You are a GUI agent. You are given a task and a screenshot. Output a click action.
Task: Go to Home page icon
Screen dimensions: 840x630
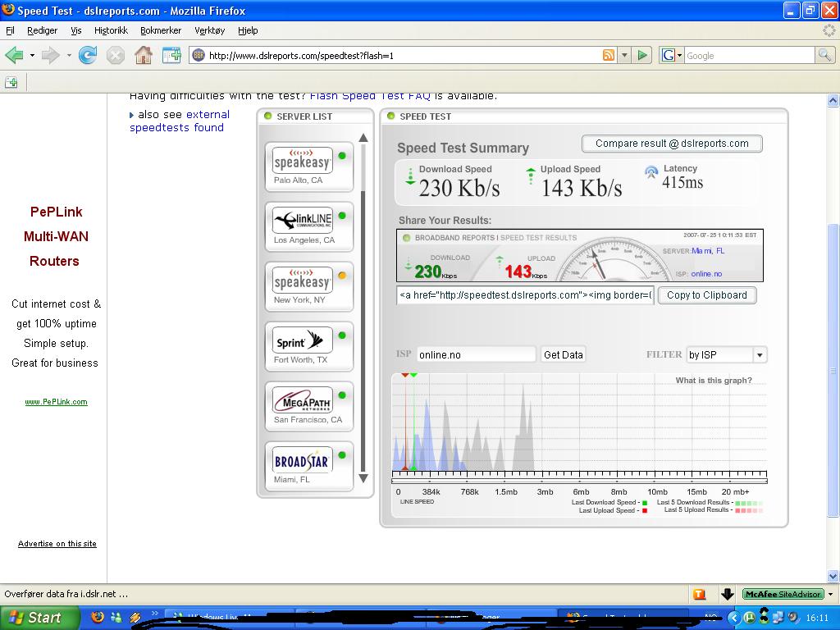click(x=143, y=55)
